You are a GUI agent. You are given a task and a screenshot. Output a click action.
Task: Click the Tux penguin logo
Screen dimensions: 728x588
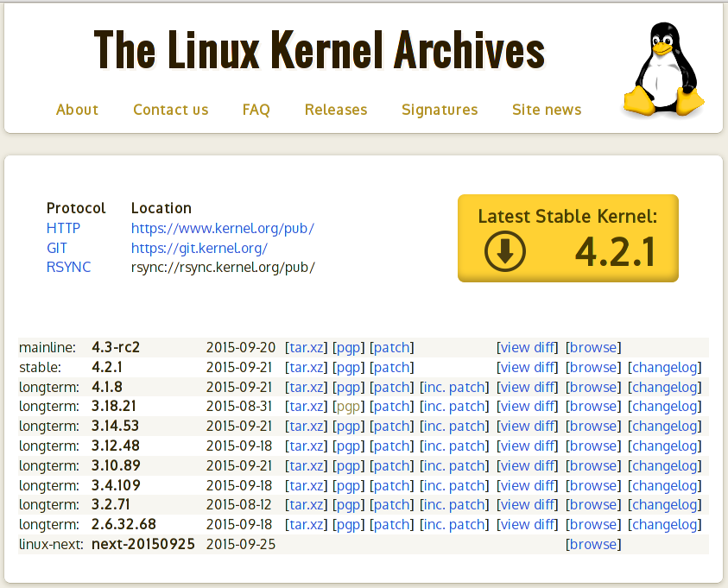coord(663,69)
